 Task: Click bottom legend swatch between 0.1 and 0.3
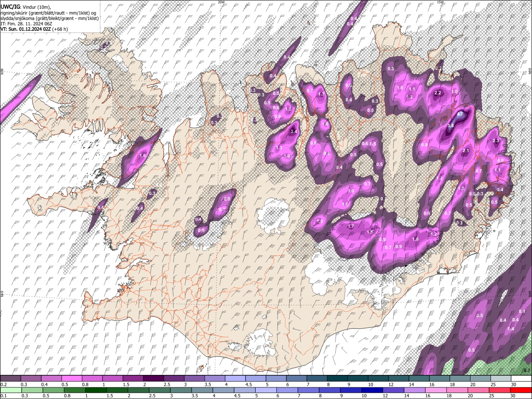tap(11, 390)
